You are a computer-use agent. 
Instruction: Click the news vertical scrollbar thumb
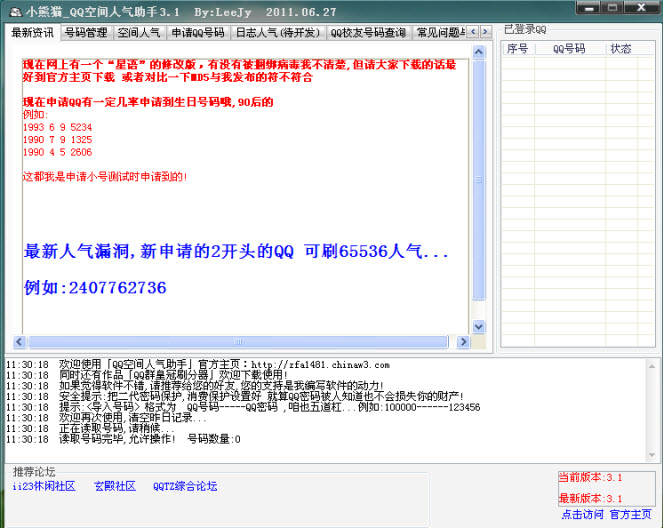pyautogui.click(x=479, y=181)
